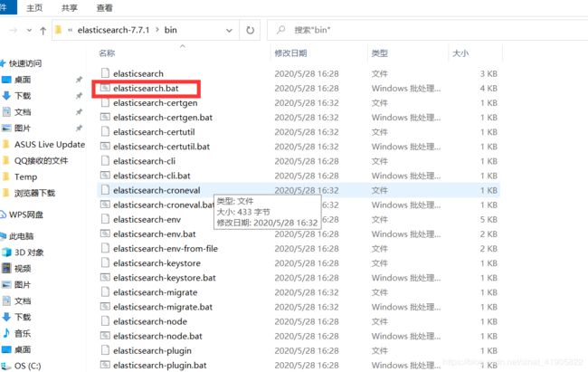Open 音乐 folder icon

point(6,333)
